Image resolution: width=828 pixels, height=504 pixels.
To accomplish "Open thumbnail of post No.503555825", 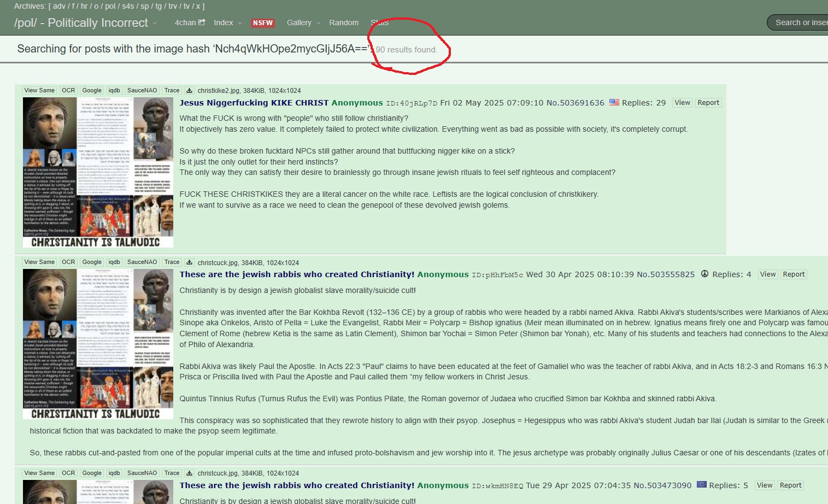I will 98,344.
